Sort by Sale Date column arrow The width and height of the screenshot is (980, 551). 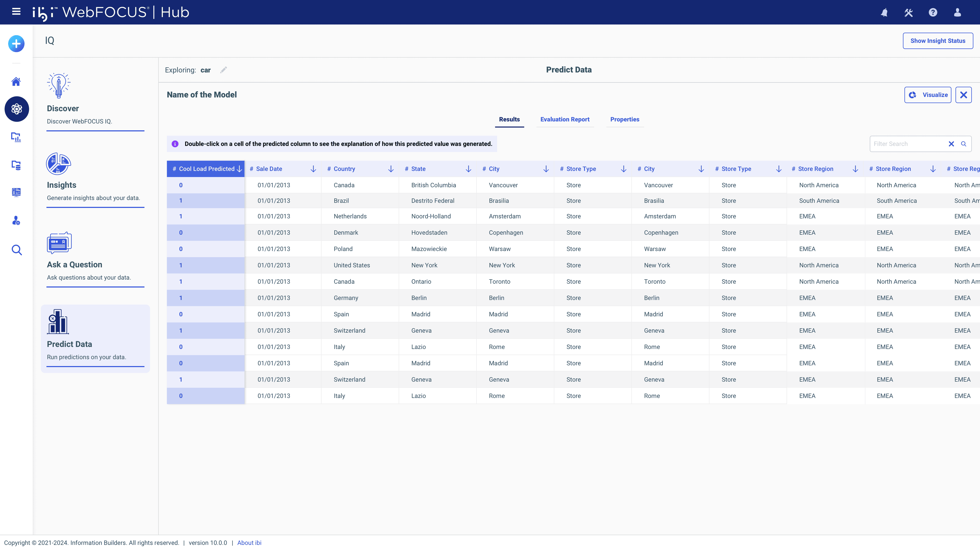[x=313, y=169]
